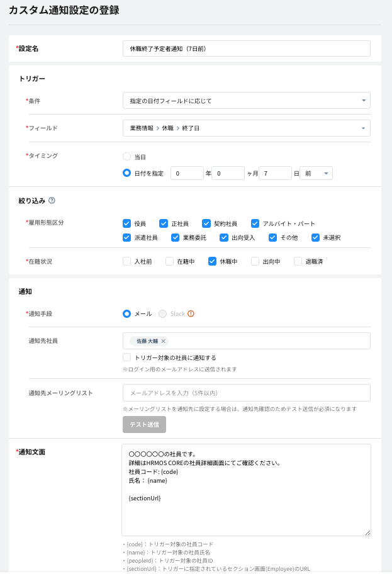This screenshot has height=574, width=392.
Task: Click inside the 通知文面 message textarea
Action: [x=246, y=490]
